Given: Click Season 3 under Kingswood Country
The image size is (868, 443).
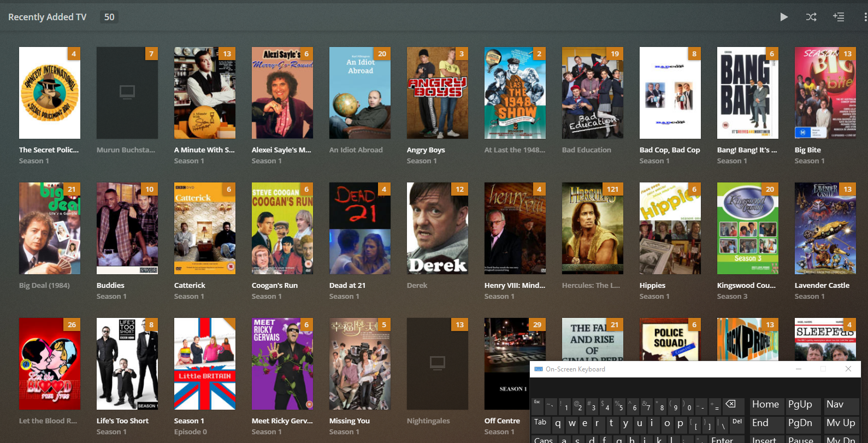Looking at the screenshot, I should 732,297.
